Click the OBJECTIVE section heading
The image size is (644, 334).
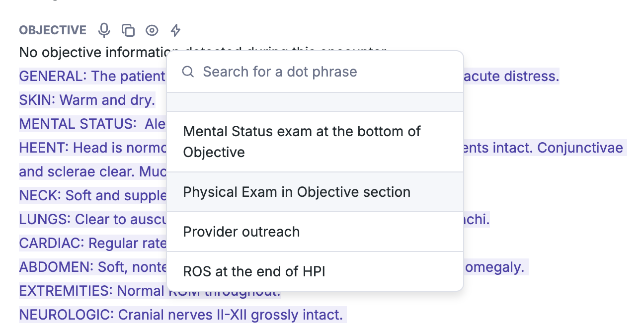[53, 30]
